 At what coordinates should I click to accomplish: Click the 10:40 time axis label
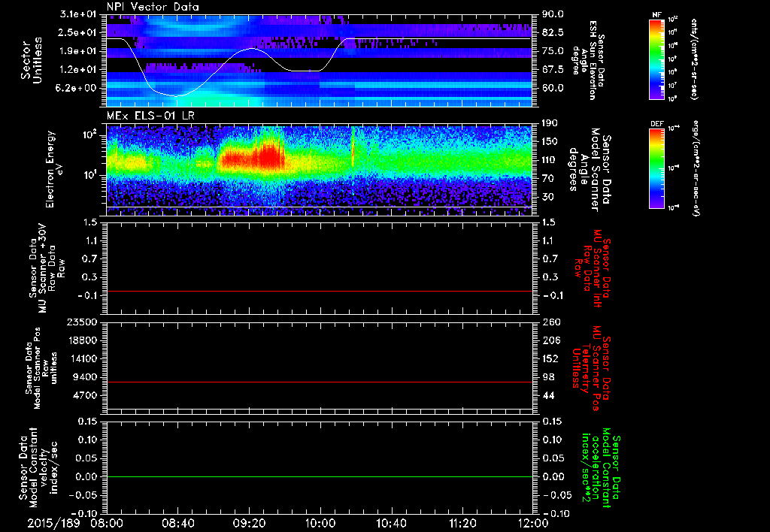click(391, 523)
